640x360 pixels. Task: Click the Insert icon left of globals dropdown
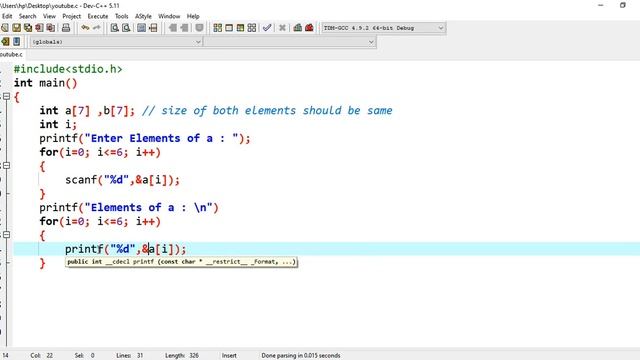(5, 42)
